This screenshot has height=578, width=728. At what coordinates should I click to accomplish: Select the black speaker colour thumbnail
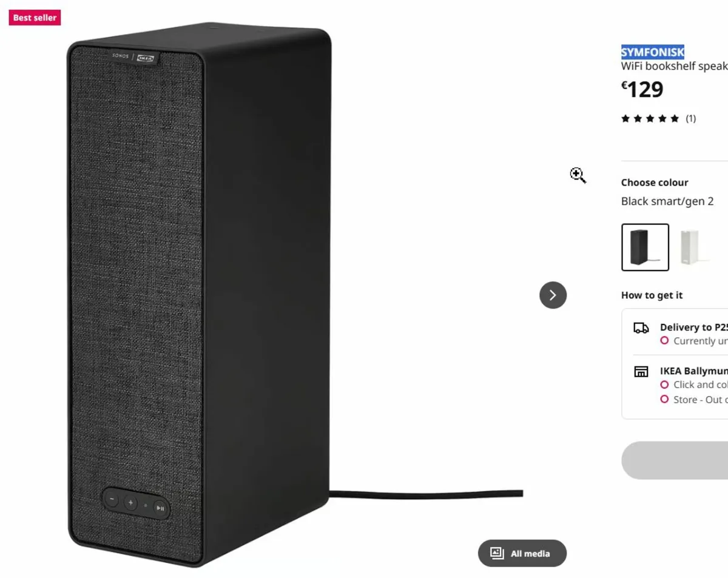(x=645, y=247)
